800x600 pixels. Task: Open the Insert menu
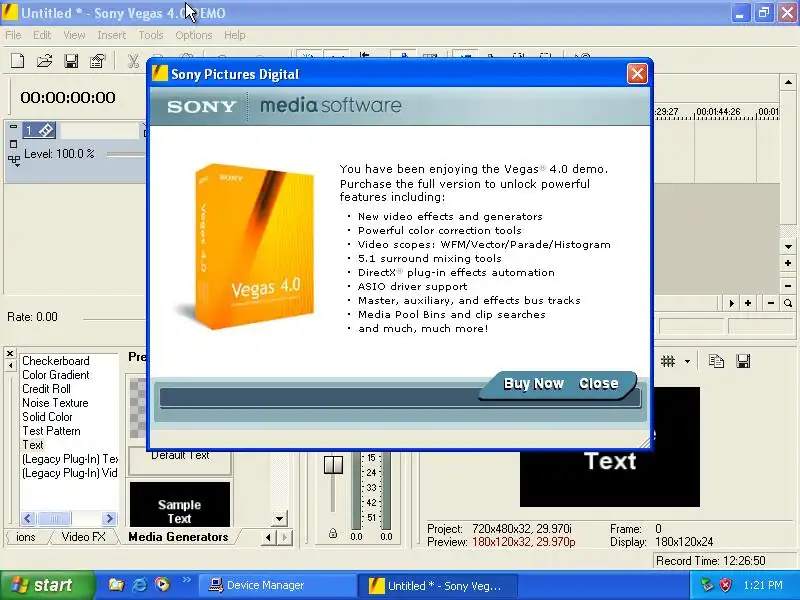pos(111,35)
